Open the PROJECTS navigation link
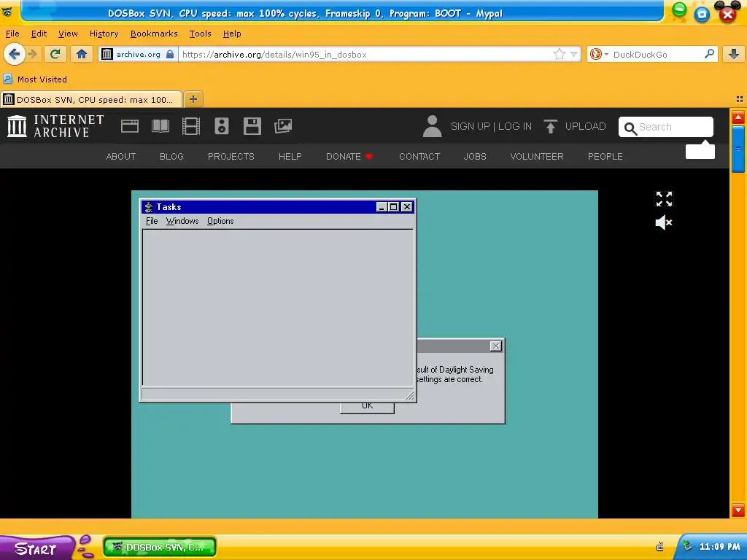747x560 pixels. (231, 156)
